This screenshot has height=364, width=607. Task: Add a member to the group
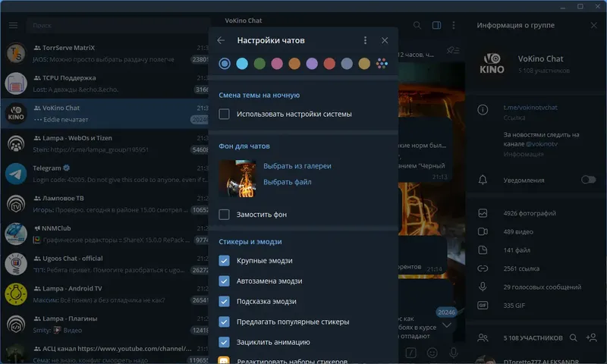[x=591, y=337]
